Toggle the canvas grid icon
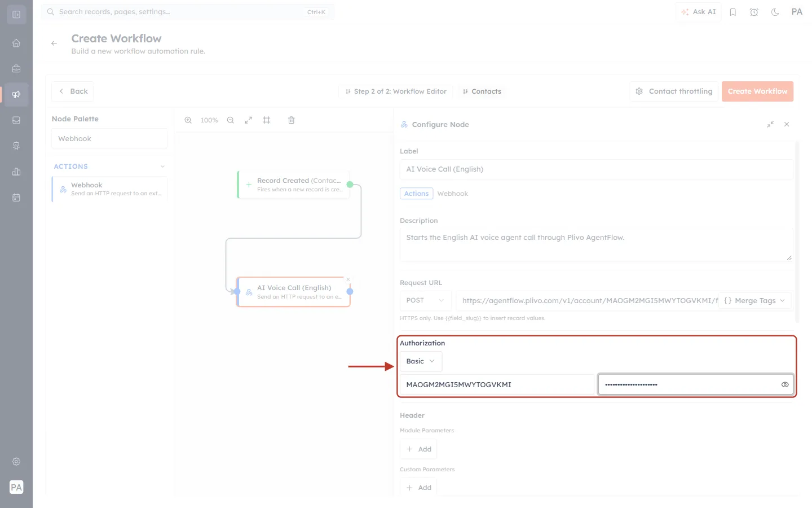This screenshot has width=812, height=508. point(267,120)
